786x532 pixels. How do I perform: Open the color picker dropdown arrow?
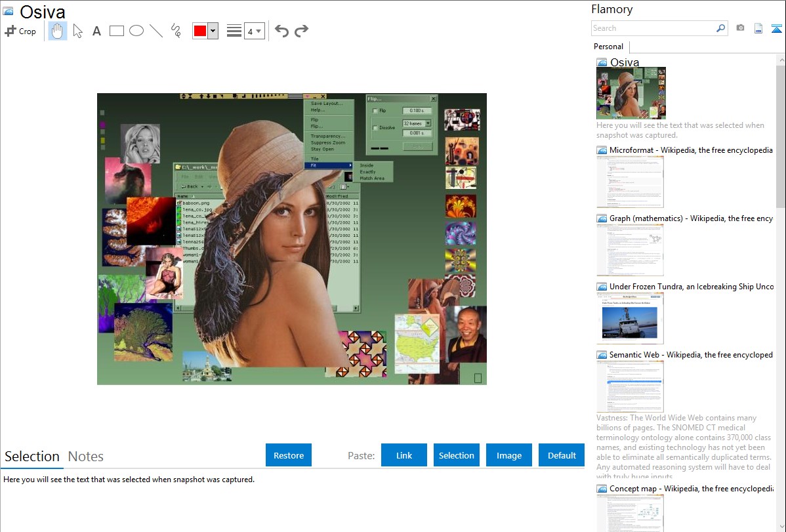click(213, 31)
